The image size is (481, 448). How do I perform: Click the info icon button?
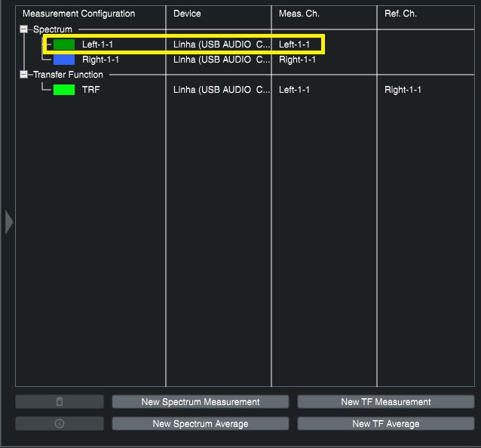[60, 424]
